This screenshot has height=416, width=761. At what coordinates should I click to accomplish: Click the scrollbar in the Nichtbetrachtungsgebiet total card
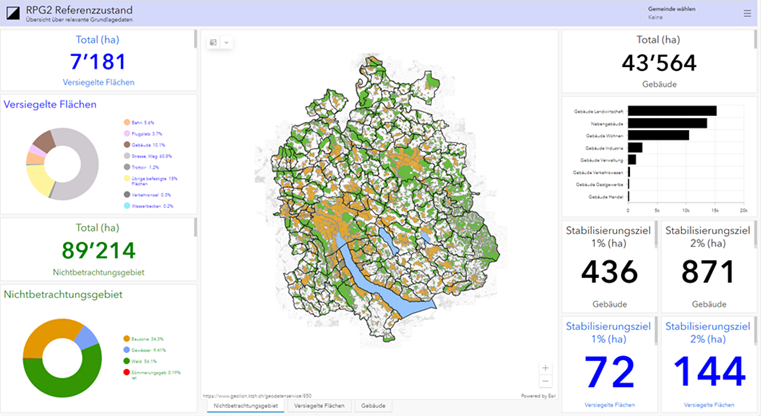[196, 227]
